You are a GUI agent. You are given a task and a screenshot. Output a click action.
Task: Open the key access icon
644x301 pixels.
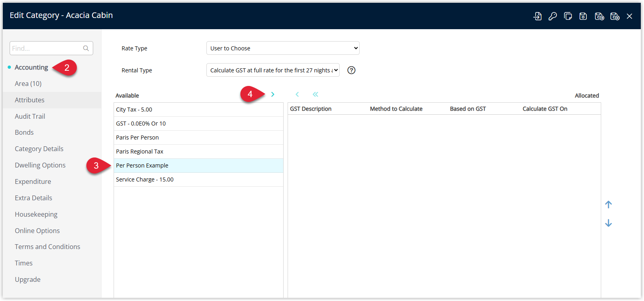(x=553, y=16)
